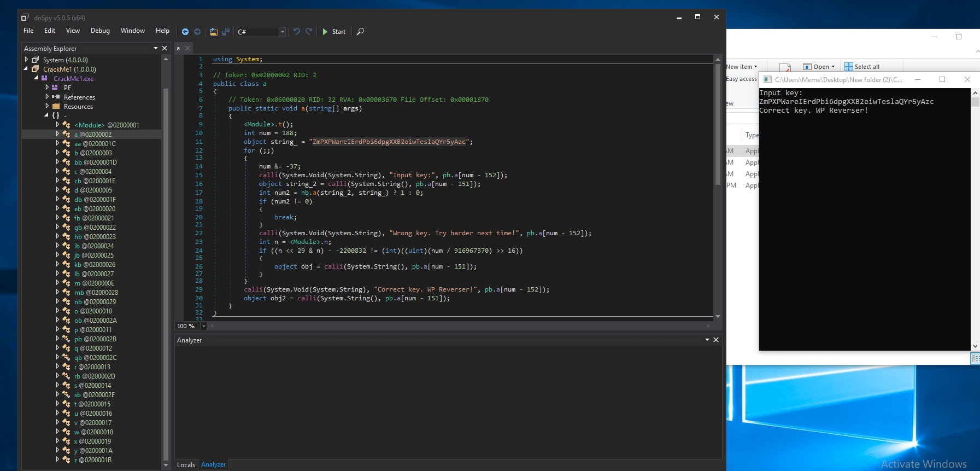Open the Edit menu
980x471 pixels.
coord(50,31)
